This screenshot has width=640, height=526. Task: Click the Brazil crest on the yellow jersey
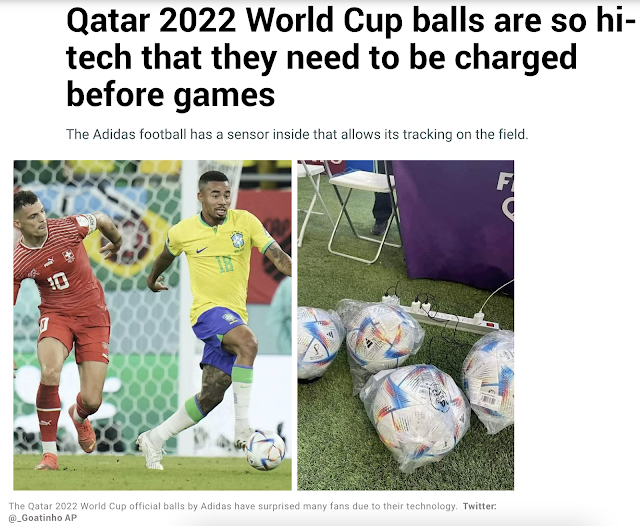pyautogui.click(x=237, y=240)
